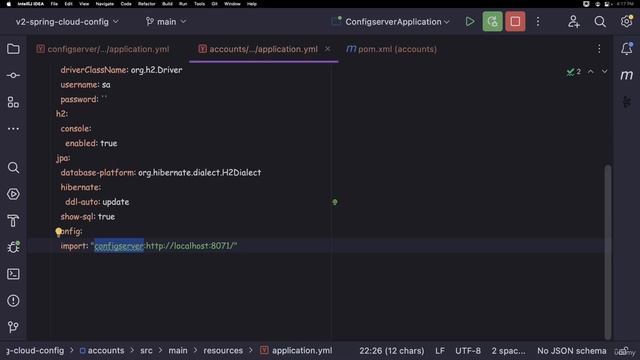Open ConfigserverApplication run configuration dropdown
This screenshot has height=360, width=640.
(391, 22)
